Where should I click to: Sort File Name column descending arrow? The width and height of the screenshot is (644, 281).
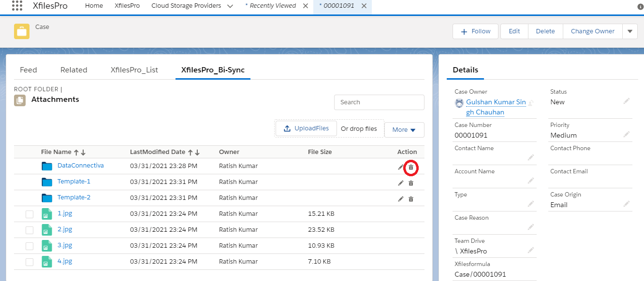click(x=83, y=152)
